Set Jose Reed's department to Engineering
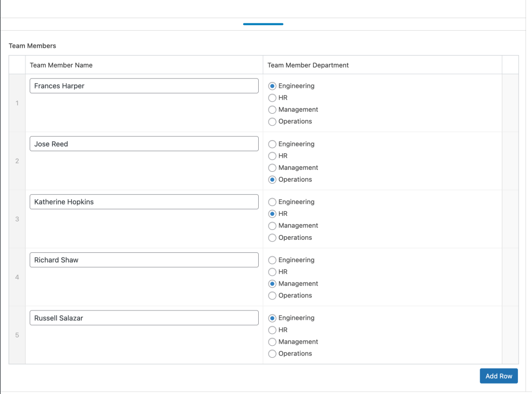This screenshot has height=394, width=532. (x=272, y=144)
